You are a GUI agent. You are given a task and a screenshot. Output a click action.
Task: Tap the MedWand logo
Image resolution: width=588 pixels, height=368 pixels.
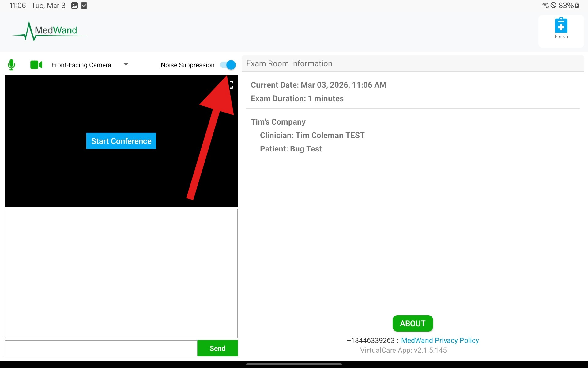[x=50, y=31]
